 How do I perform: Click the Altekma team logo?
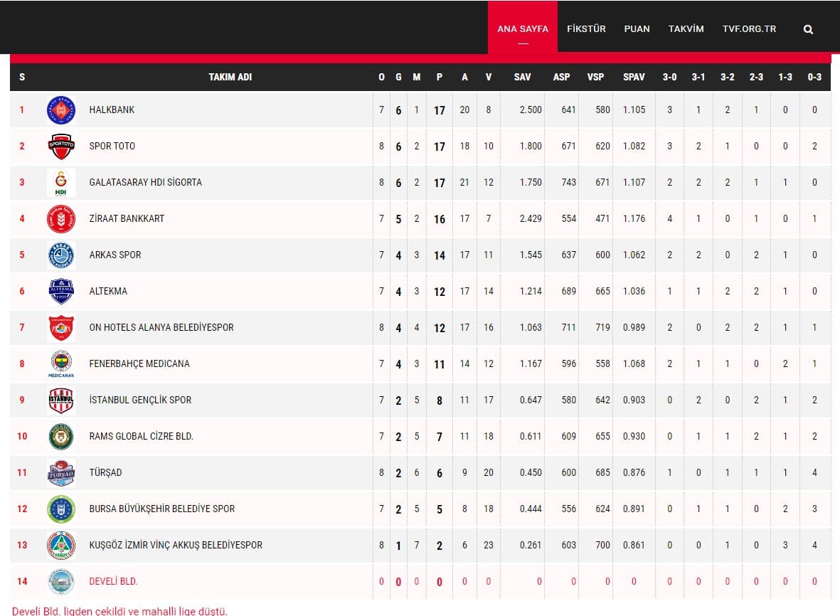[60, 292]
